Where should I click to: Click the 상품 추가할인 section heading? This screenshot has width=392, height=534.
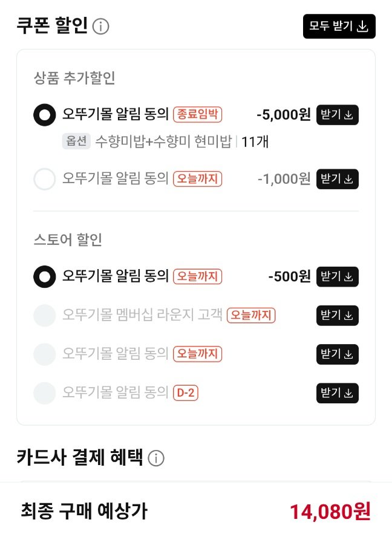pos(74,78)
